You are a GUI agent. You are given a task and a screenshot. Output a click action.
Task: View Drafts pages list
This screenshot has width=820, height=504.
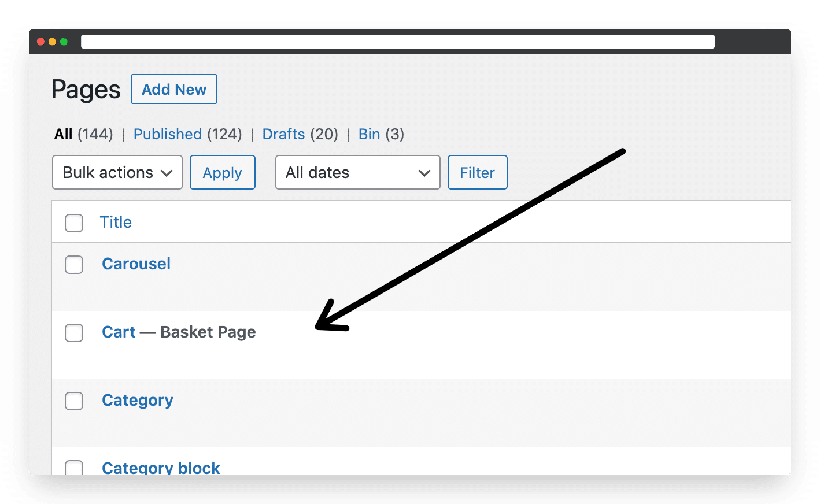pyautogui.click(x=283, y=134)
